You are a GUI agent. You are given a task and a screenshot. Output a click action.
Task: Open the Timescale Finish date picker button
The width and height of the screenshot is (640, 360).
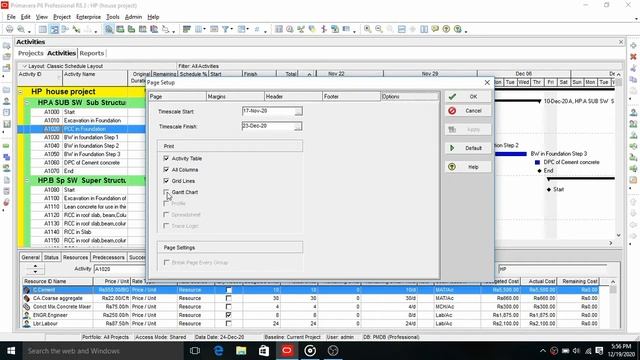click(298, 127)
